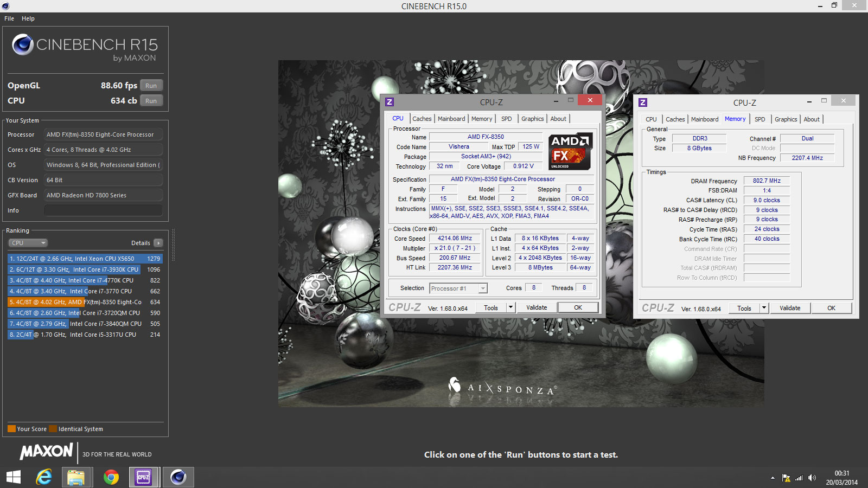Screen dimensions: 868x488
Task: Expand ranking Details with arrow button
Action: pyautogui.click(x=158, y=243)
